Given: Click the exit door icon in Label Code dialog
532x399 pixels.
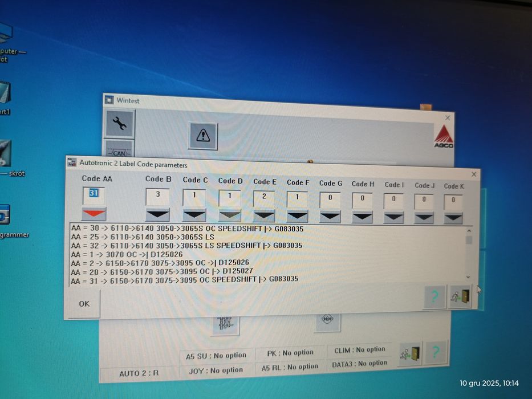Looking at the screenshot, I should pos(461,297).
